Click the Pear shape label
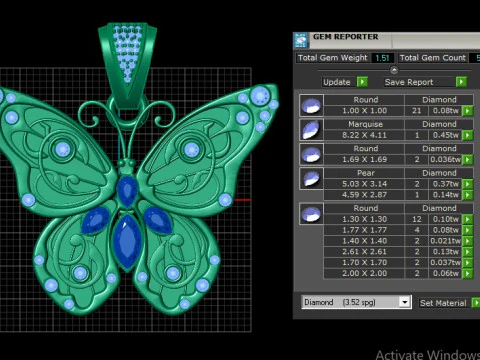Screen dimensions: 480x360 366,173
